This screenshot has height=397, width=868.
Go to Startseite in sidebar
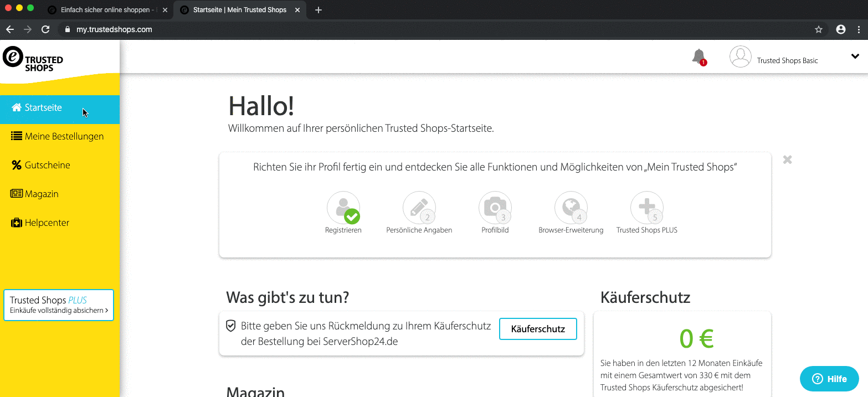pyautogui.click(x=43, y=108)
